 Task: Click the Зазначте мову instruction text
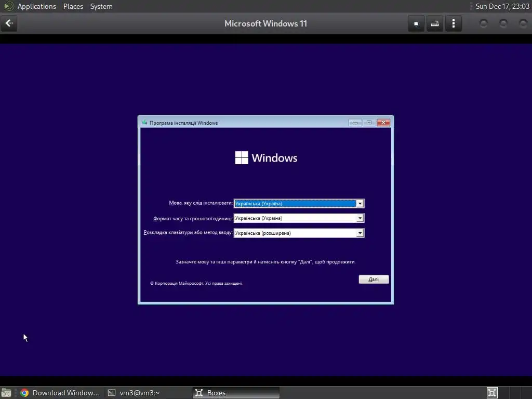[265, 262]
